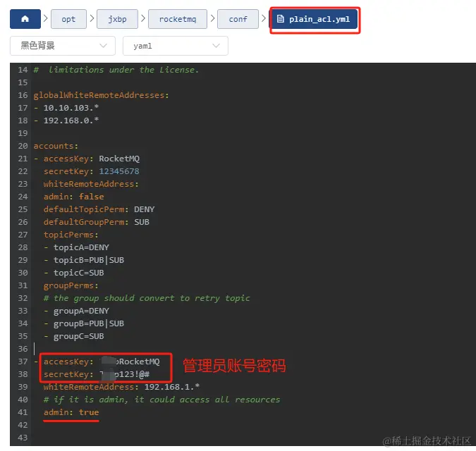
Task: Click the topicPerms: key
Action: [x=71, y=235]
